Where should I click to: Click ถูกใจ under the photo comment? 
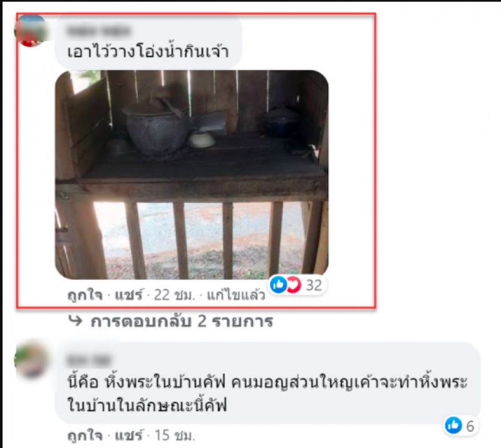[x=85, y=295]
